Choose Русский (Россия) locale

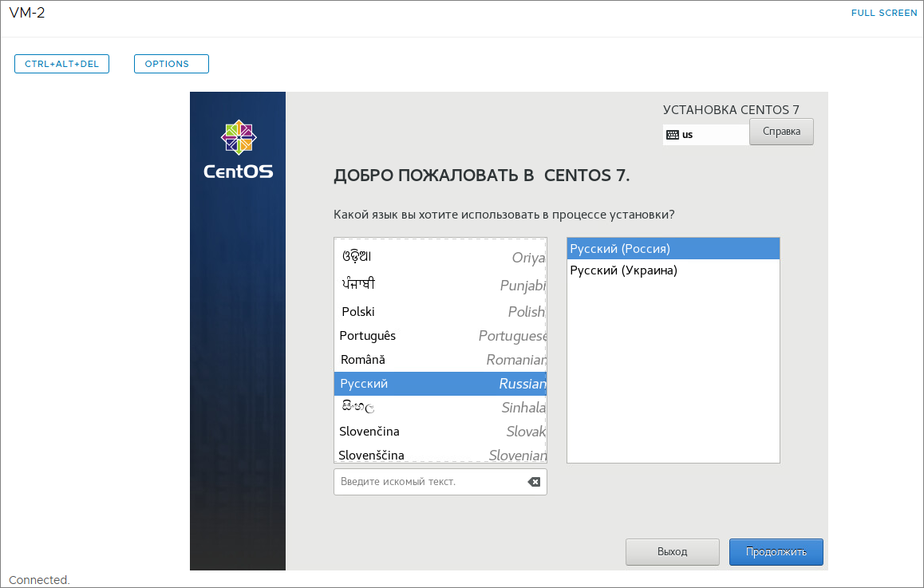(673, 249)
